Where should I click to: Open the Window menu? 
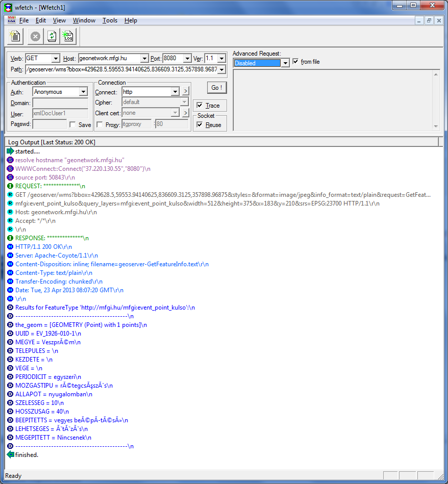click(x=84, y=20)
